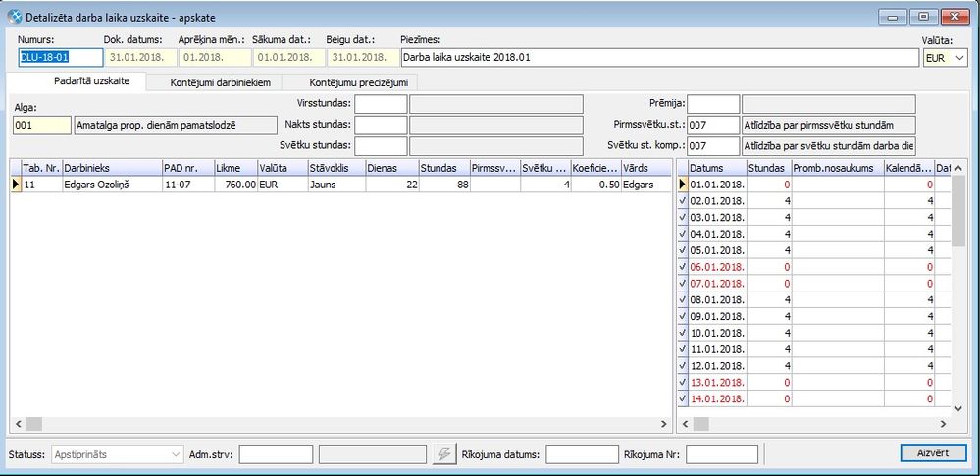The width and height of the screenshot is (980, 476).
Task: Minimize the Detalizēta darba laika window
Action: [892, 17]
